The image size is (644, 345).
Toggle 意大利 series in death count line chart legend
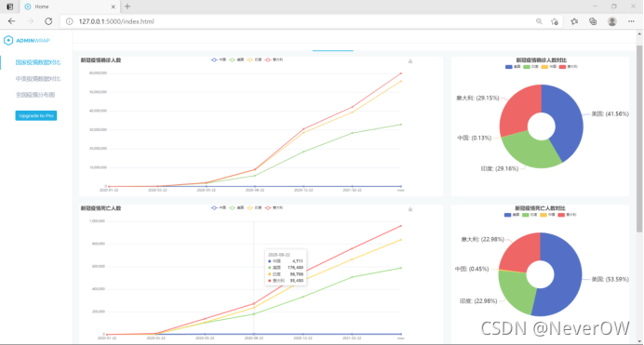coord(274,208)
